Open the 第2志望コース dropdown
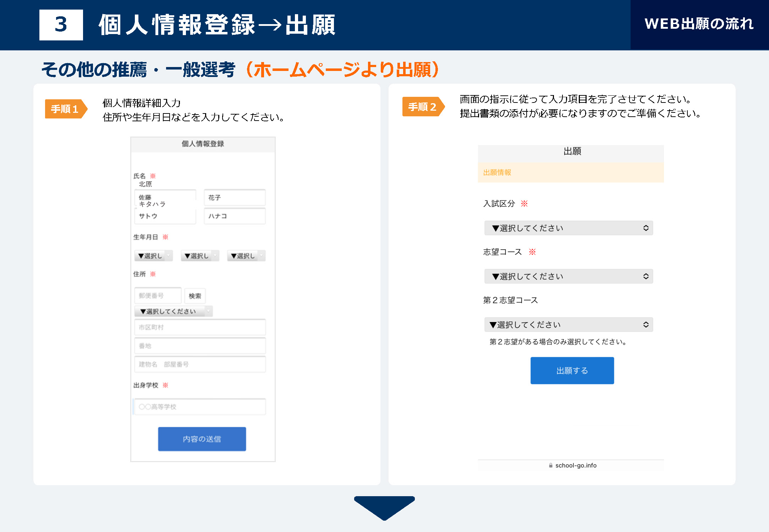The width and height of the screenshot is (769, 532). (568, 325)
